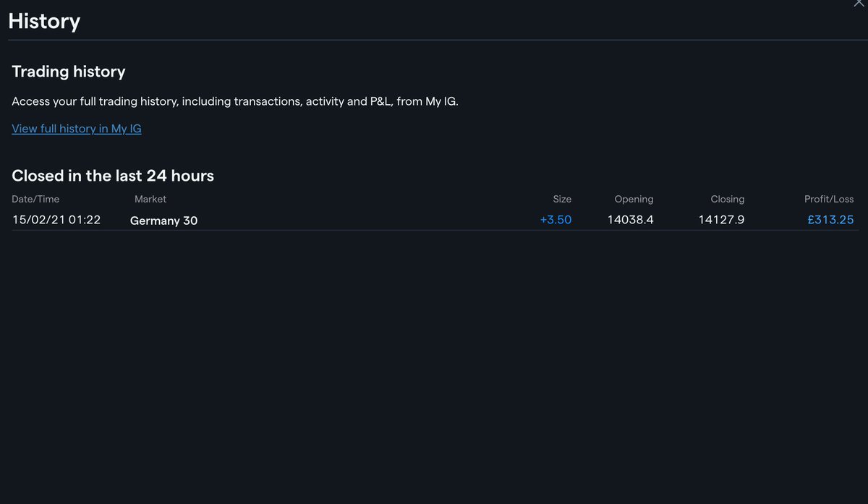Click the Access your full trading history description
This screenshot has height=504, width=868.
point(235,101)
